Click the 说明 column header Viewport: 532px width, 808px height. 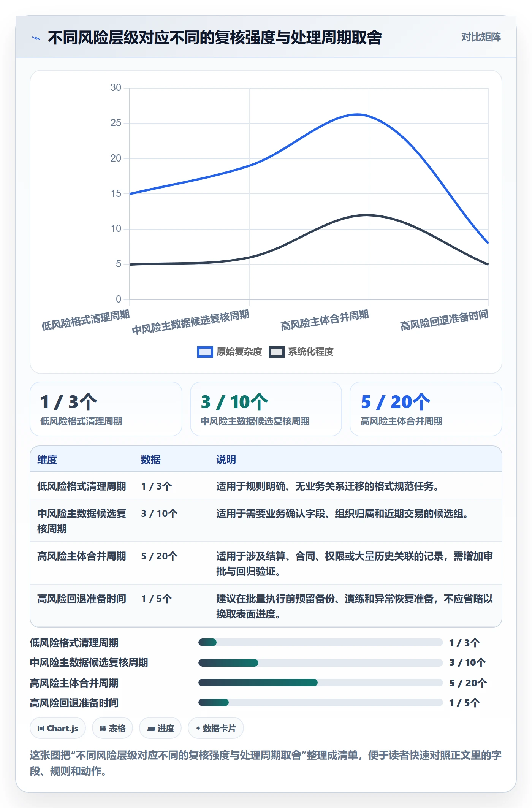(x=226, y=459)
